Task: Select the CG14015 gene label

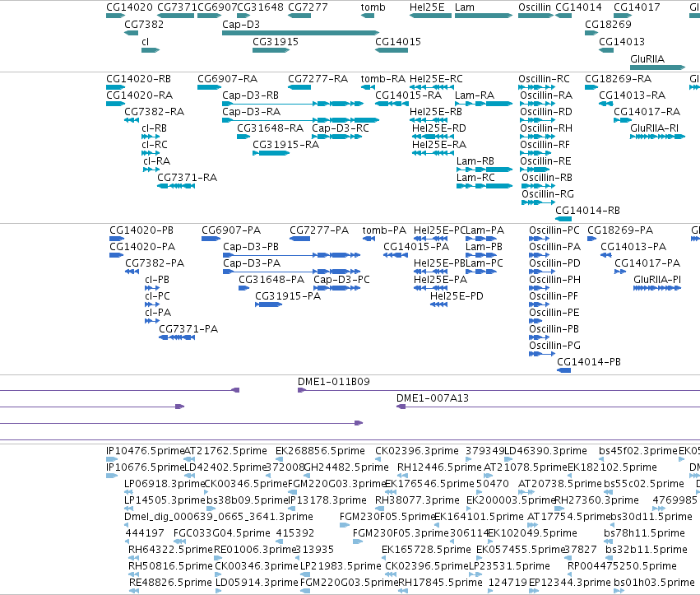Action: 398,41
